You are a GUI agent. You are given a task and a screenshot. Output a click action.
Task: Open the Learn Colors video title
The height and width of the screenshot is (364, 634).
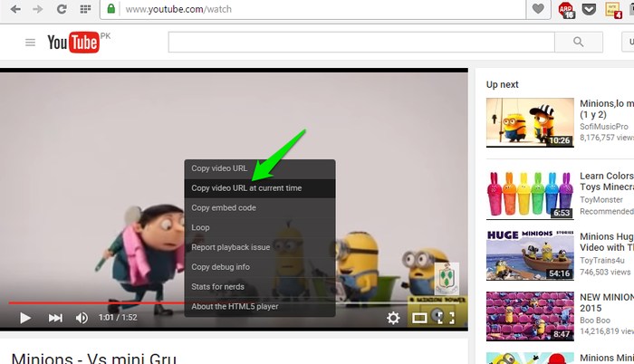(x=607, y=181)
